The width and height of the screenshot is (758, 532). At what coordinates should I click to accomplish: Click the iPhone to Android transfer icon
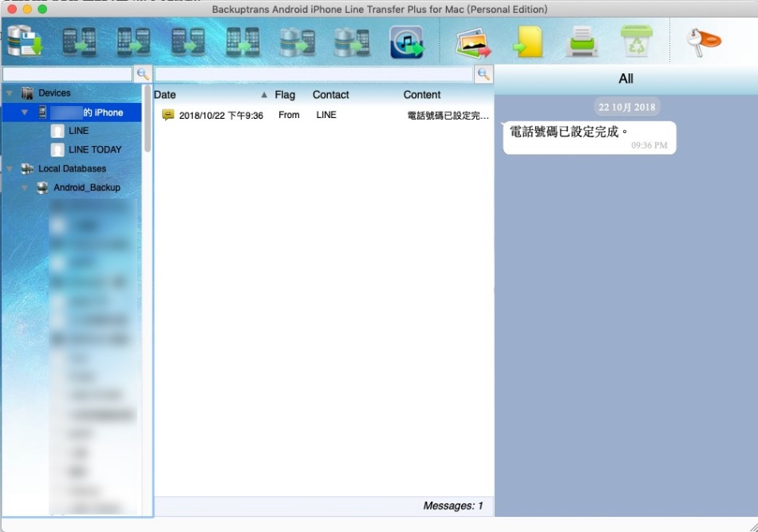(x=133, y=41)
